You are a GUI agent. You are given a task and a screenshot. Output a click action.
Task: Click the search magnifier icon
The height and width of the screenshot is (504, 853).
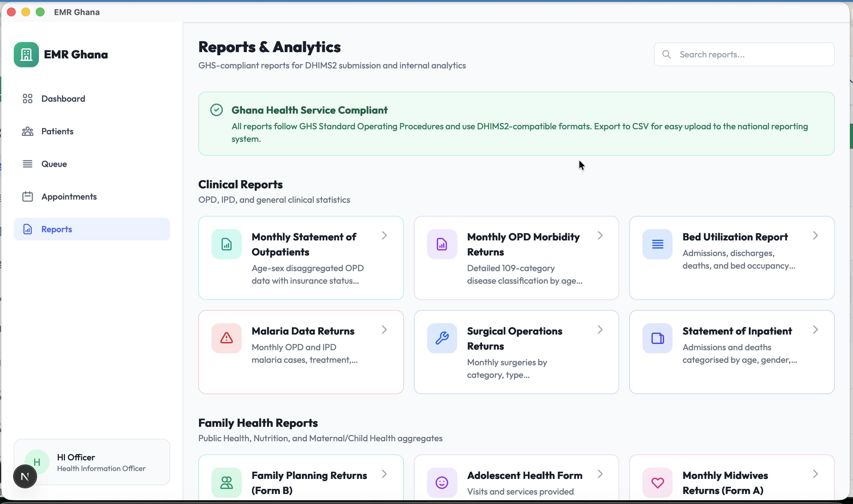pyautogui.click(x=666, y=54)
